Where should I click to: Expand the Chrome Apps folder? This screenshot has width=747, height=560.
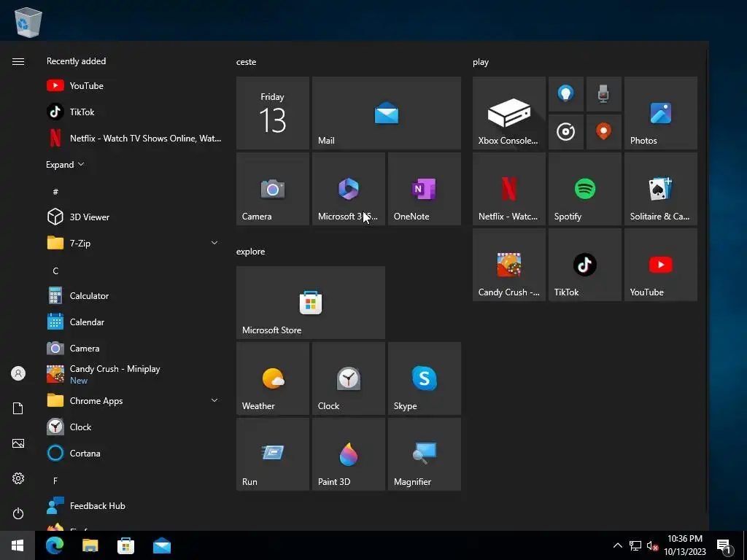tap(133, 400)
